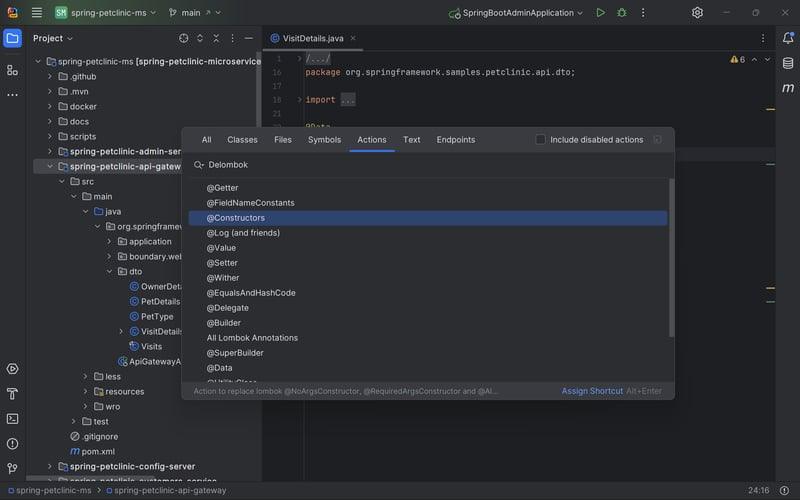Collapse all in Project panel
Image resolution: width=800 pixels, height=500 pixels.
[216, 38]
